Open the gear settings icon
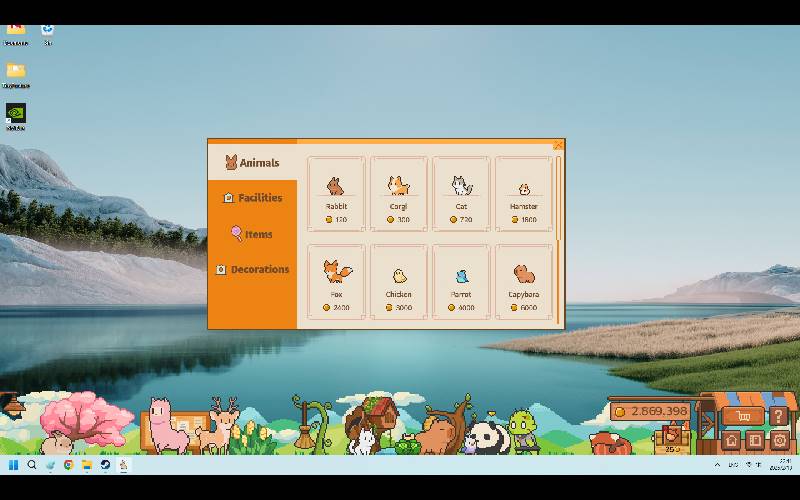 pos(779,440)
